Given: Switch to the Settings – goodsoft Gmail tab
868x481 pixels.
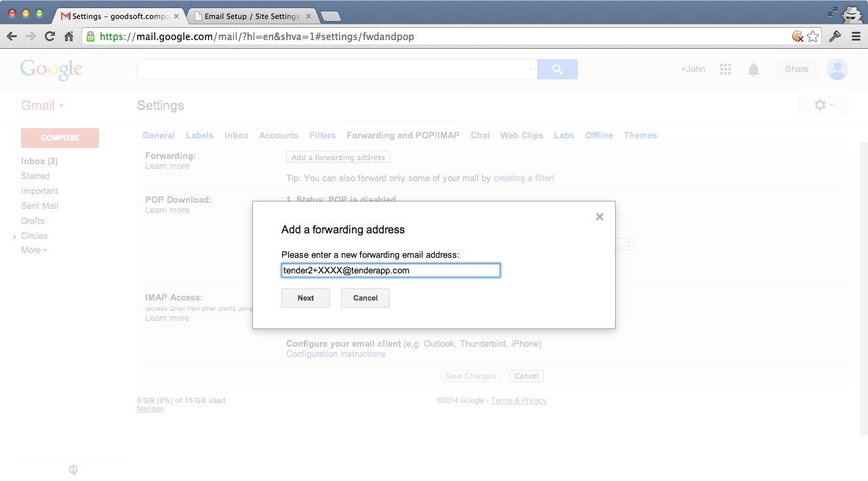Looking at the screenshot, I should 119,16.
